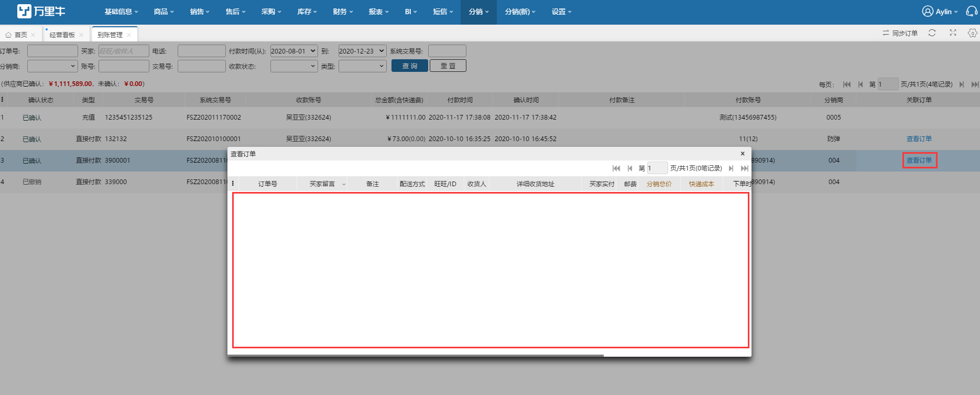Viewport: 980px width, 395px height.
Task: Open the 短信 menu
Action: click(x=443, y=12)
